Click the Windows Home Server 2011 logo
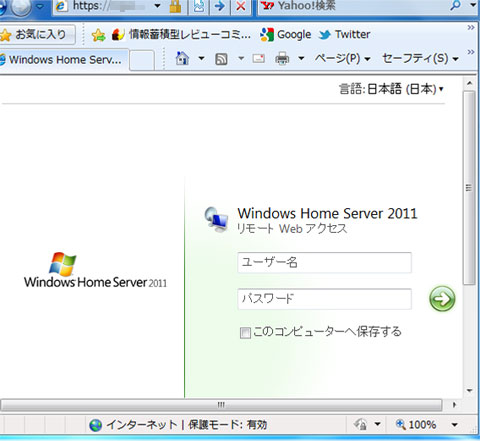The width and height of the screenshot is (480, 441). [x=95, y=270]
